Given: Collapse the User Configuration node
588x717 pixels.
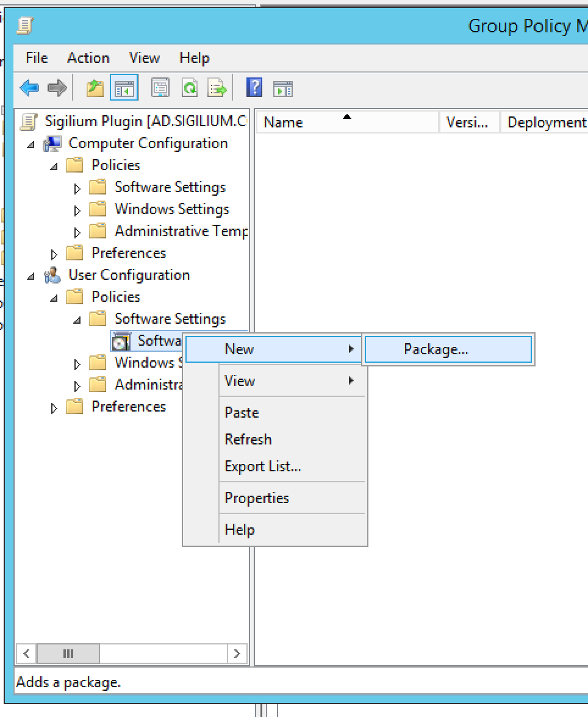Looking at the screenshot, I should click(30, 277).
